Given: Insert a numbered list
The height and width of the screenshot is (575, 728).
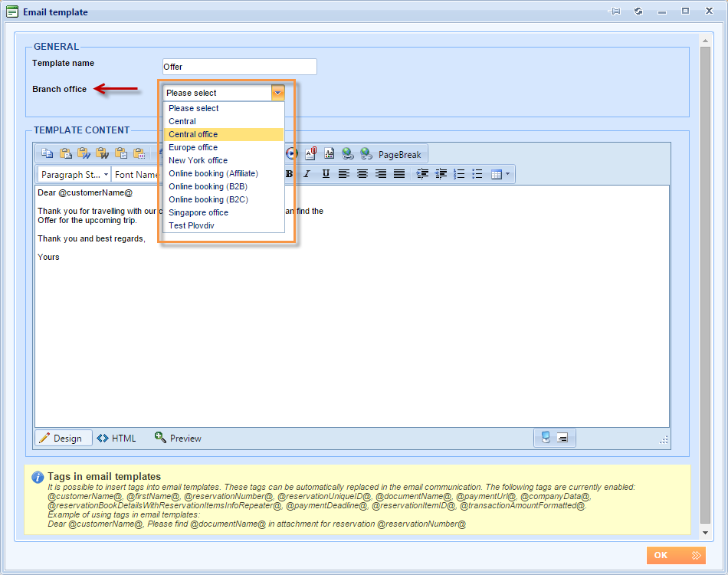Looking at the screenshot, I should pyautogui.click(x=459, y=174).
